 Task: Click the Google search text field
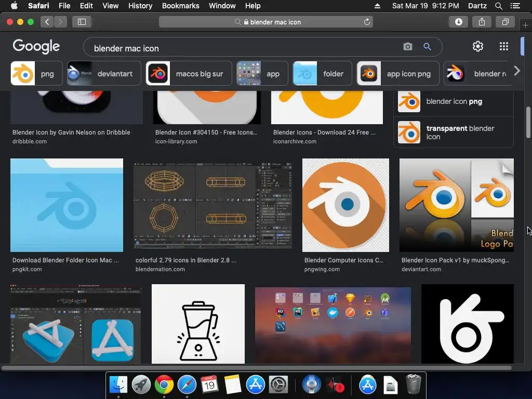coord(244,48)
